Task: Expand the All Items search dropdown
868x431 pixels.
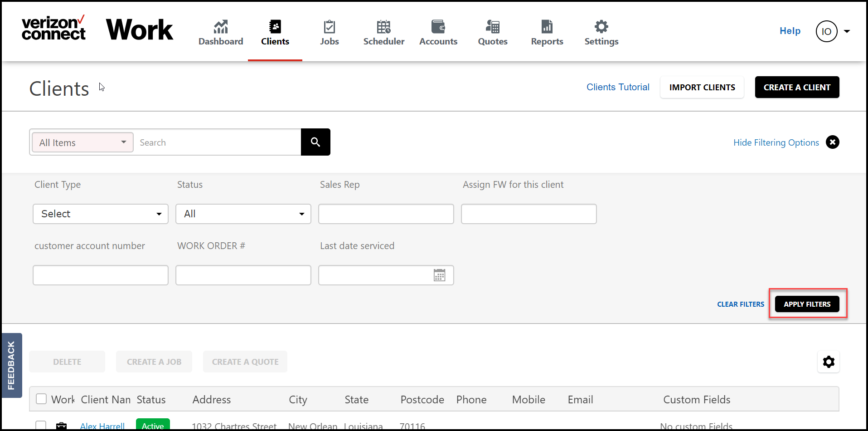Action: click(x=83, y=142)
